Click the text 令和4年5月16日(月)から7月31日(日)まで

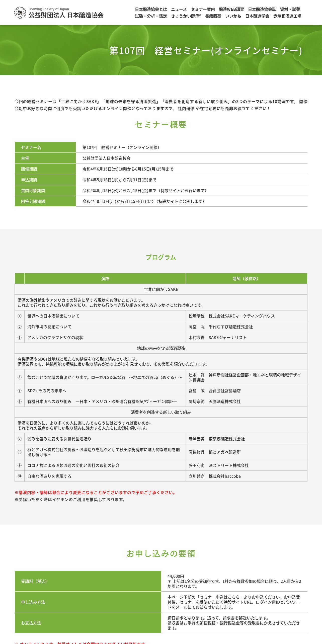[119, 180]
